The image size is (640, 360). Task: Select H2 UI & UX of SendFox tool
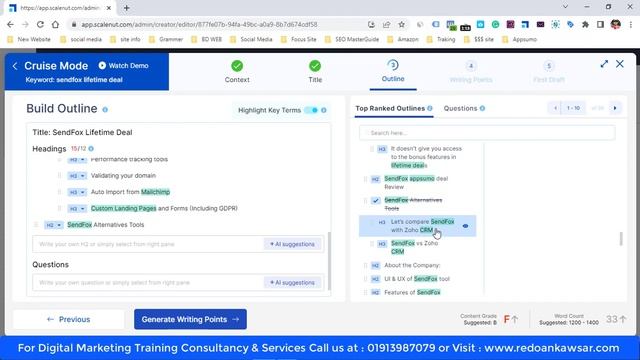coord(417,279)
